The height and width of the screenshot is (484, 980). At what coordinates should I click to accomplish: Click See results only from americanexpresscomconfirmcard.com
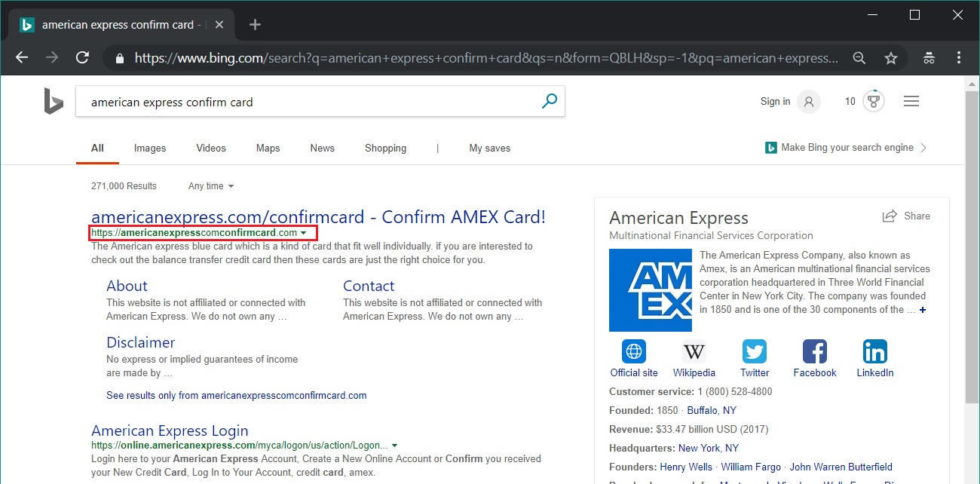point(237,395)
